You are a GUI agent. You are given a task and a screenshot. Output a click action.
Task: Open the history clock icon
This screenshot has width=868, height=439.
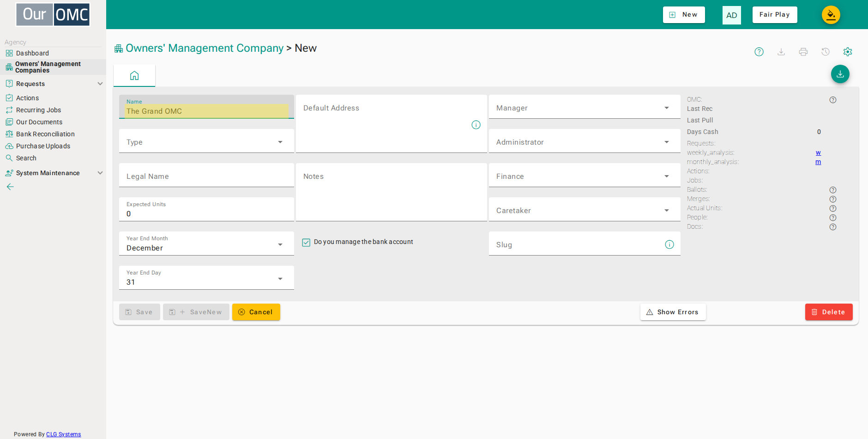point(826,52)
